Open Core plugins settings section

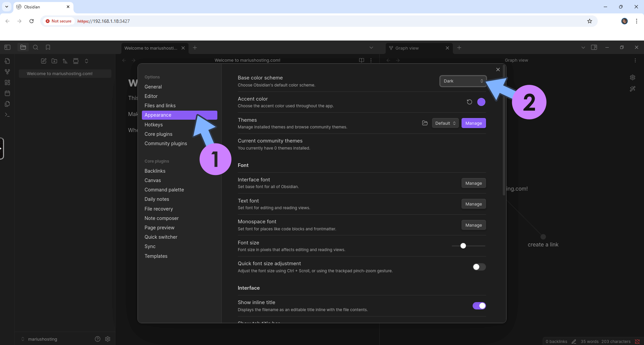179,134
